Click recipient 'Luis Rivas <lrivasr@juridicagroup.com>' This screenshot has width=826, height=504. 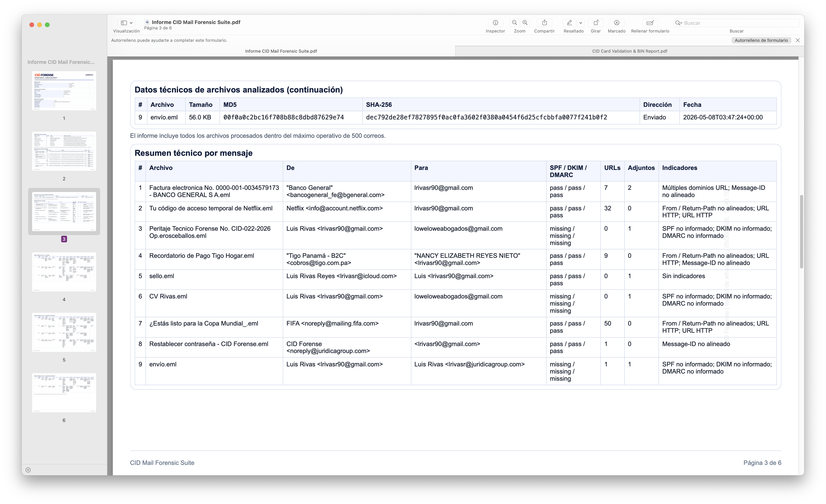pyautogui.click(x=469, y=364)
